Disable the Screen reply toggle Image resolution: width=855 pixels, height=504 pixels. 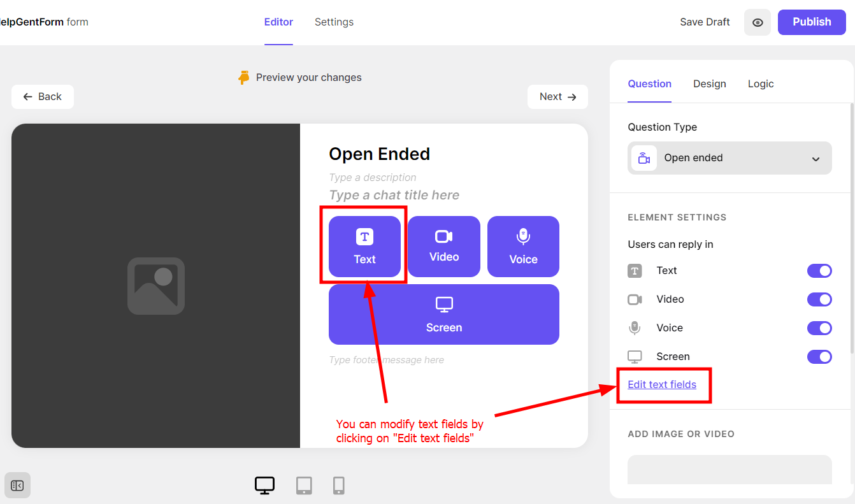click(x=819, y=357)
